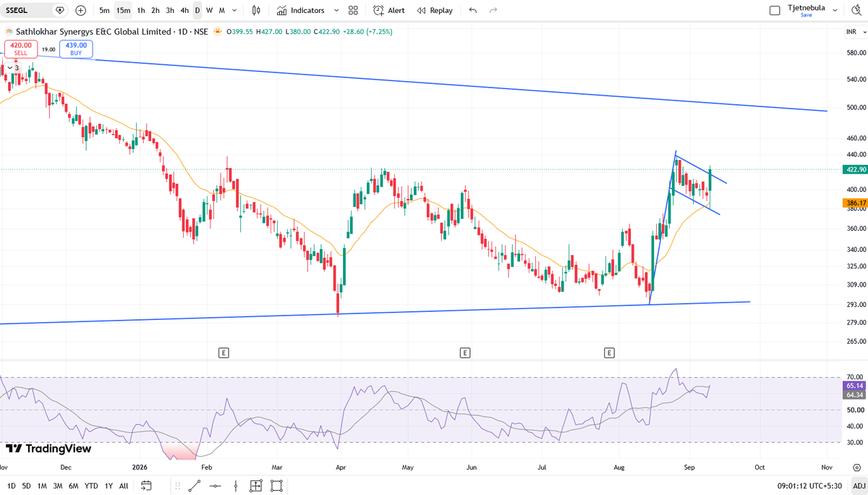Set the date range to 6M
The width and height of the screenshot is (868, 495).
click(74, 486)
